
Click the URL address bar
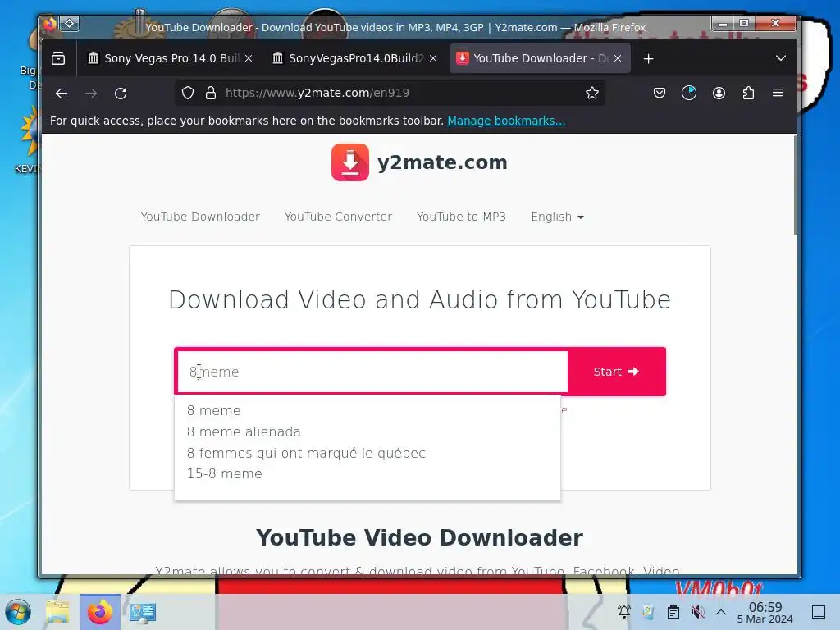point(390,94)
